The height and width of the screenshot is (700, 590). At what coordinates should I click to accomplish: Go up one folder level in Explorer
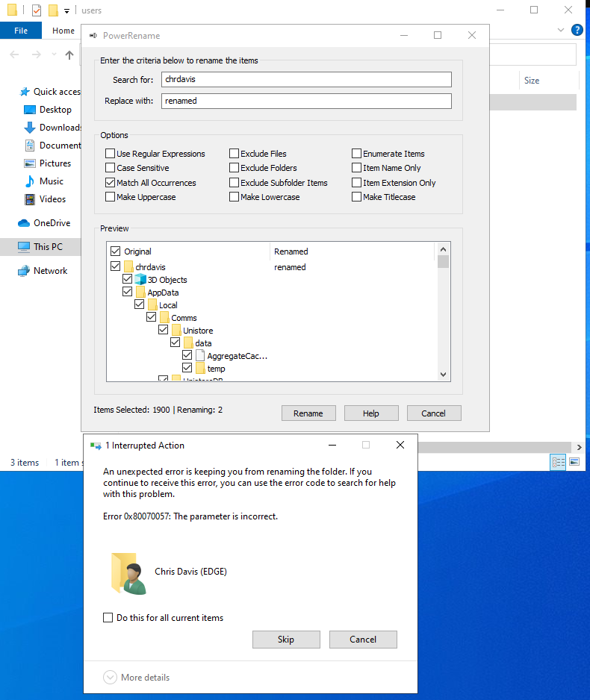coord(69,55)
